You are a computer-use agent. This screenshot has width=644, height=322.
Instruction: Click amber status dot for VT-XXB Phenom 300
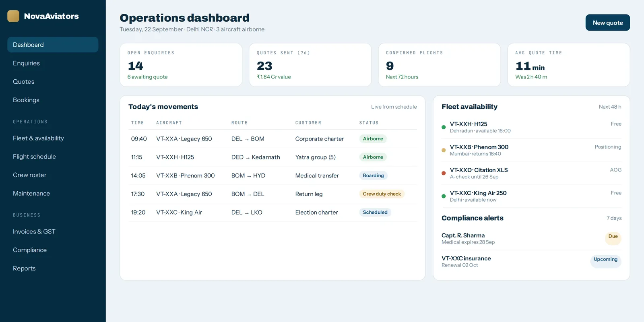(444, 150)
